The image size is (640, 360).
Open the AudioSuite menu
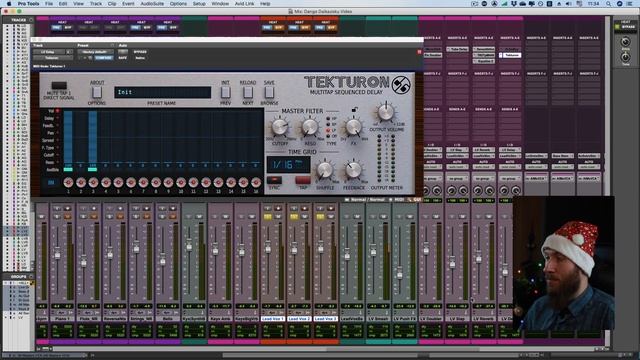click(152, 4)
